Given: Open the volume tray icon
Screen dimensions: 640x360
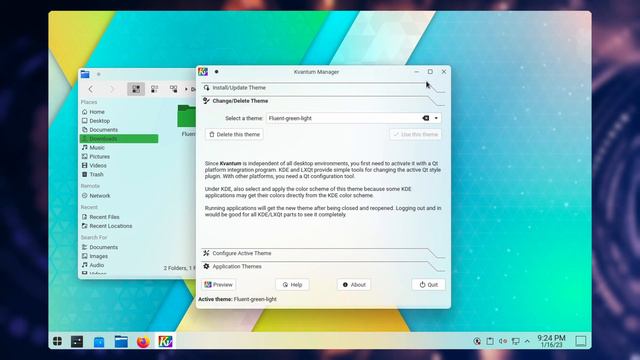Looking at the screenshot, I should click(x=503, y=341).
